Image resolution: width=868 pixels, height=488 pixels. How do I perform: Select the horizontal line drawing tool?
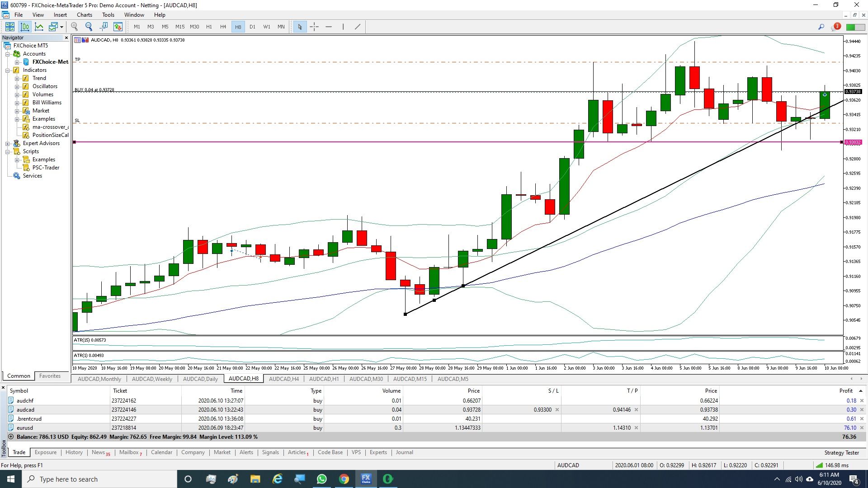(x=329, y=27)
